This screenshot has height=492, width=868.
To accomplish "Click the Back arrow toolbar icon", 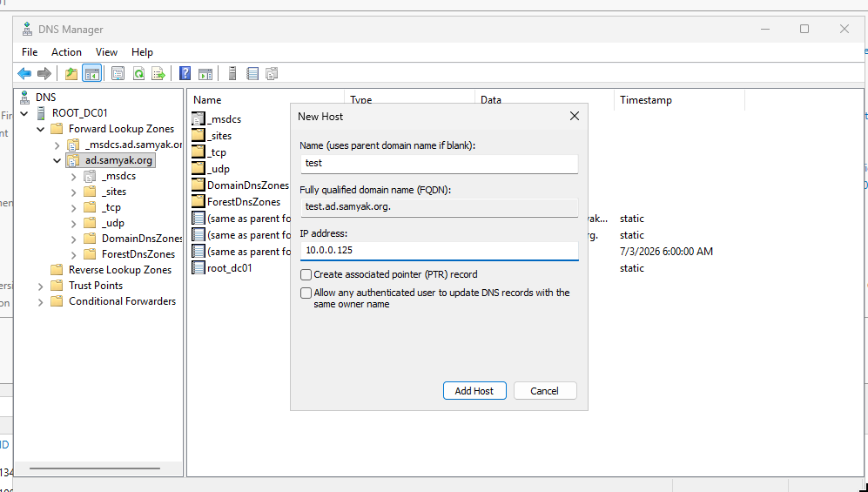I will 24,73.
